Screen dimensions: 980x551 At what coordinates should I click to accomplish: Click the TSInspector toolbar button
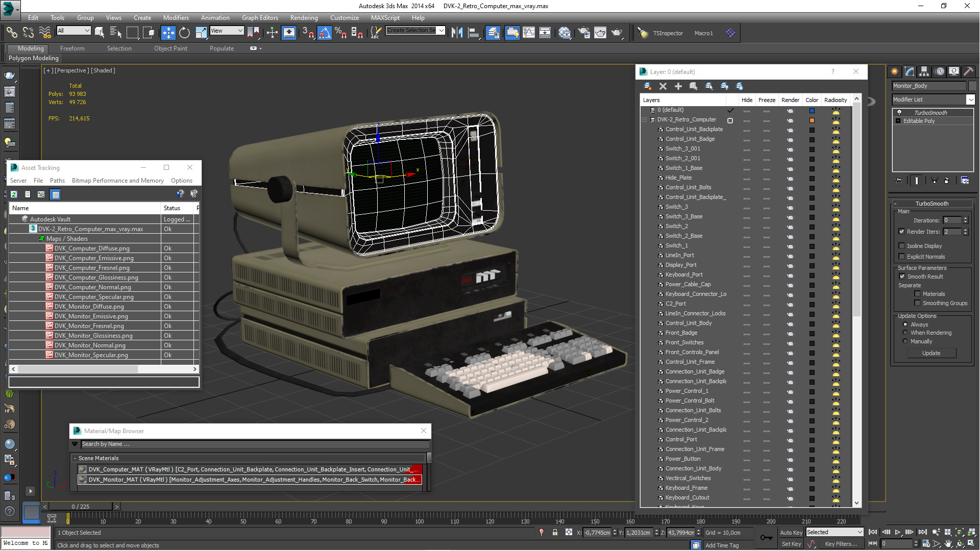point(668,33)
